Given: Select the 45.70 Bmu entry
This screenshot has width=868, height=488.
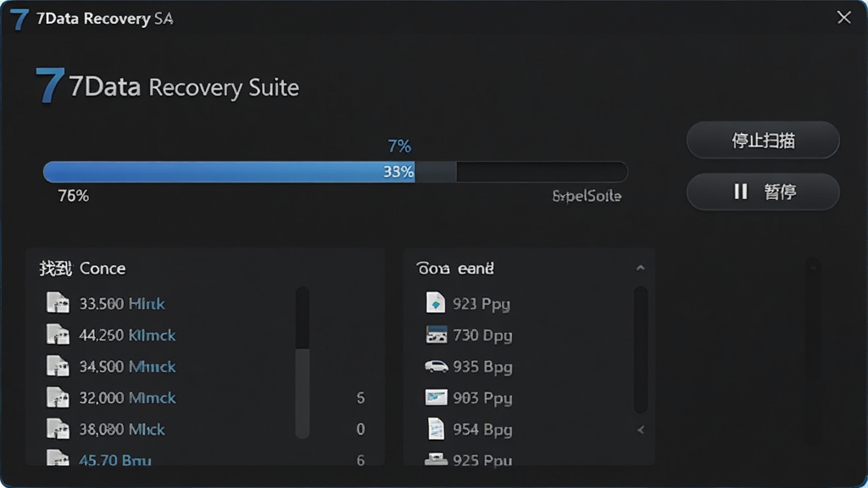Looking at the screenshot, I should 115,460.
